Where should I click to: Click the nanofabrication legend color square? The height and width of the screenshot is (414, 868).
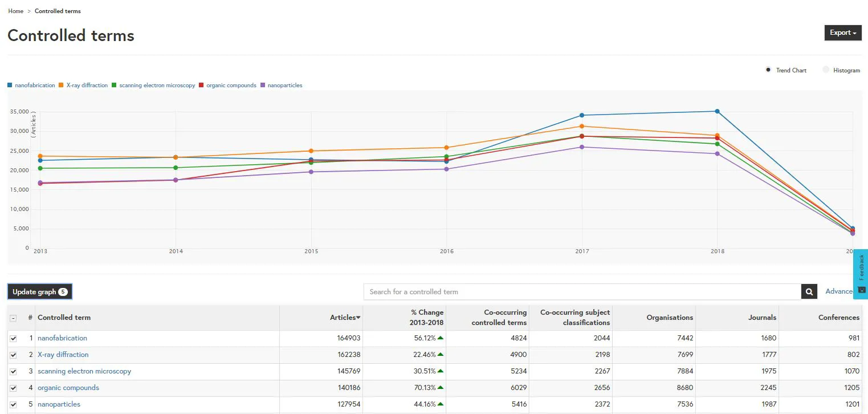pyautogui.click(x=10, y=86)
